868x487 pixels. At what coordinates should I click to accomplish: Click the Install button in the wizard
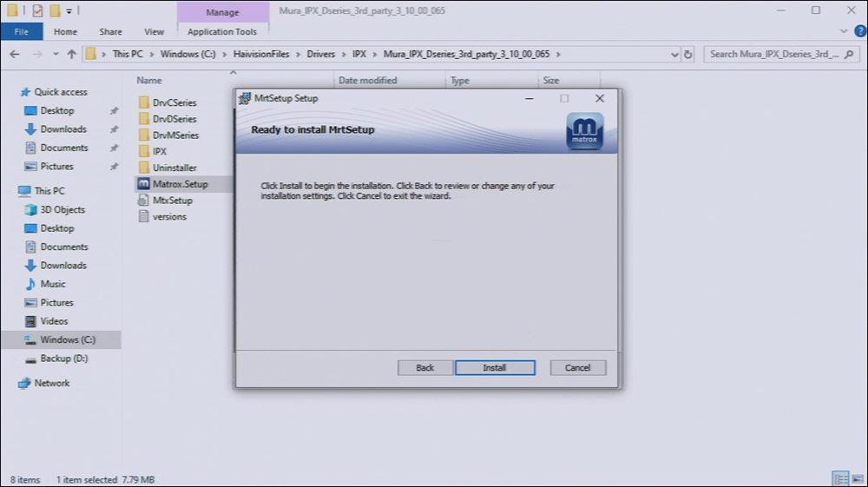[495, 368]
